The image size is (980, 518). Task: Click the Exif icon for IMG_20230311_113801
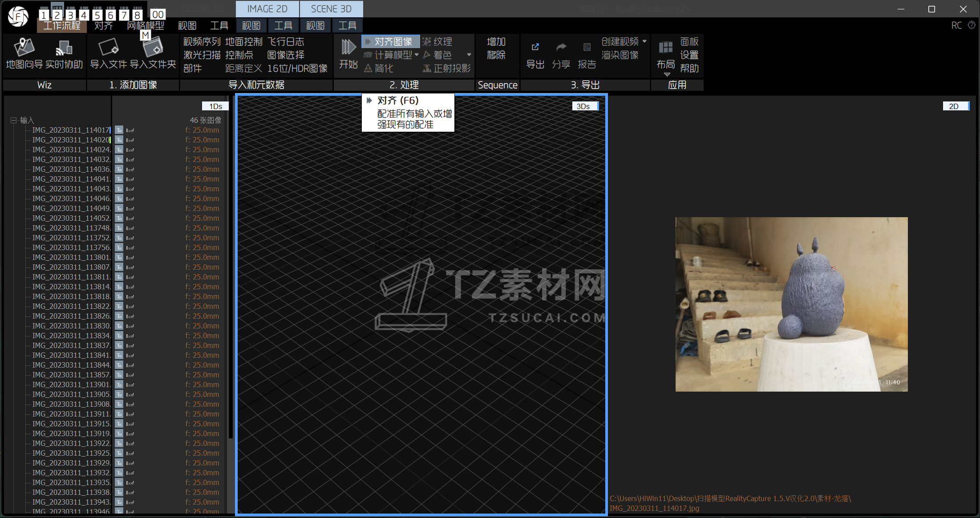(x=130, y=257)
